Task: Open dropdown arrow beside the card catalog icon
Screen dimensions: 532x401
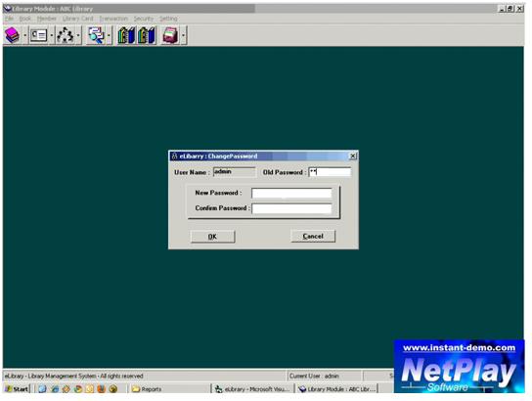Action: 183,35
